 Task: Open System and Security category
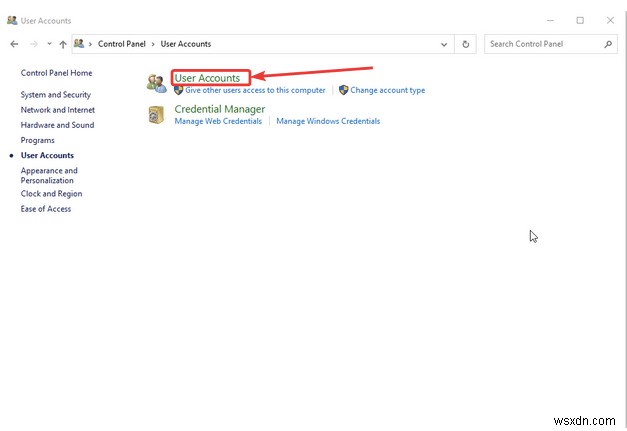tap(56, 95)
